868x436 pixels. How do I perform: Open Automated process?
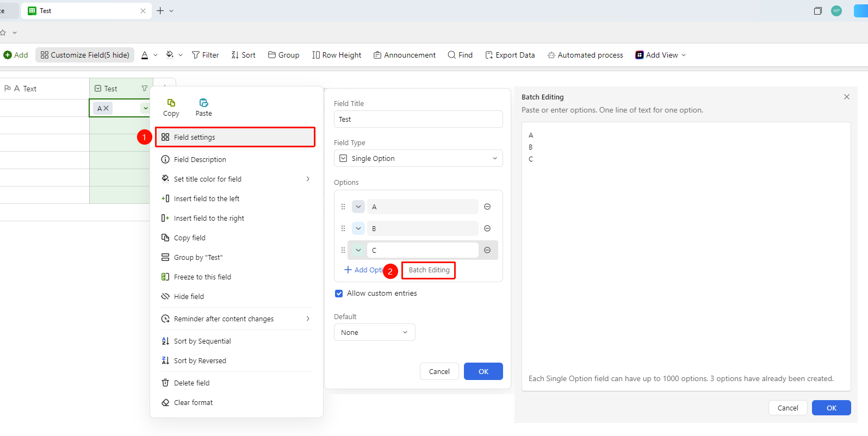[x=585, y=55]
